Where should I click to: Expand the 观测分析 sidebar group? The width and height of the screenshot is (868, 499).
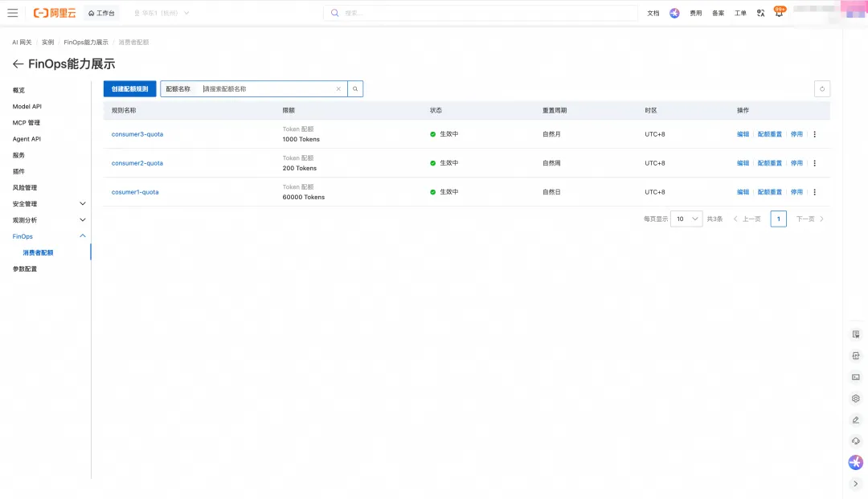click(49, 220)
